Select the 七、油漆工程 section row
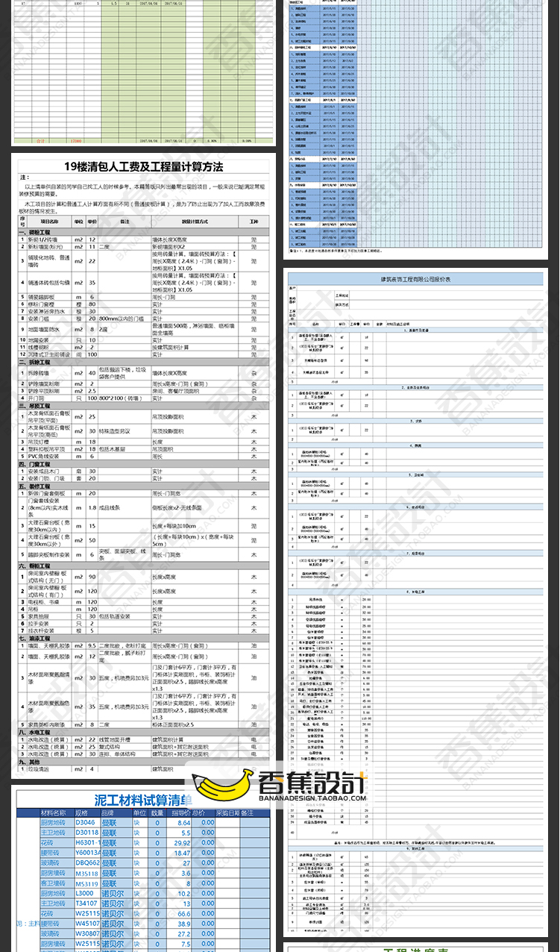 (x=37, y=639)
